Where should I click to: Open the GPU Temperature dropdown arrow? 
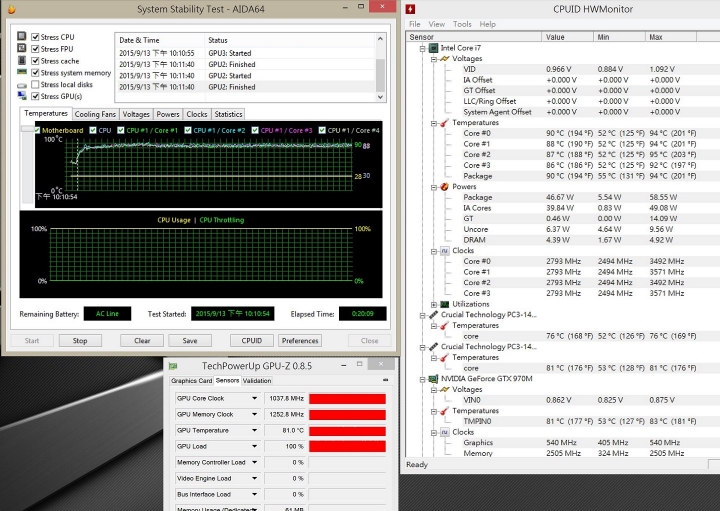click(254, 430)
